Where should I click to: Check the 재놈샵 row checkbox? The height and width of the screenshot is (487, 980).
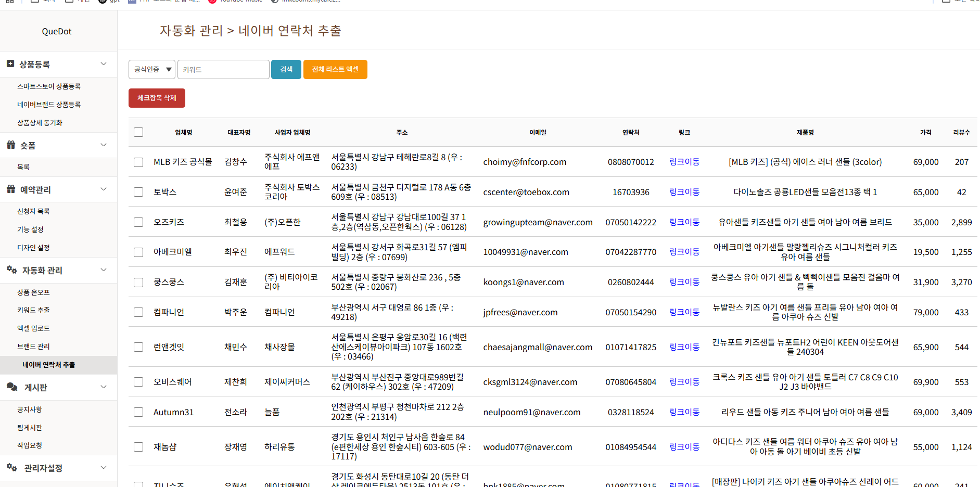[x=138, y=447]
